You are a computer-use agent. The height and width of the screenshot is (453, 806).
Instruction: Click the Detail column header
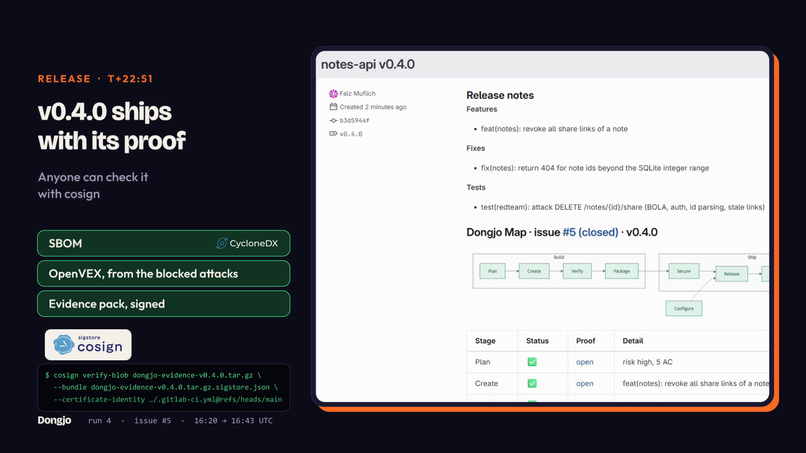coord(633,341)
